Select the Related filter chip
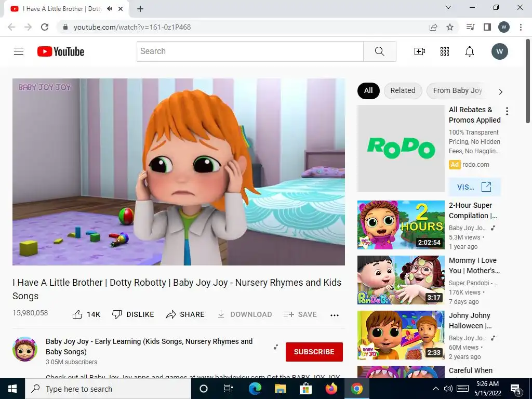 pos(403,90)
